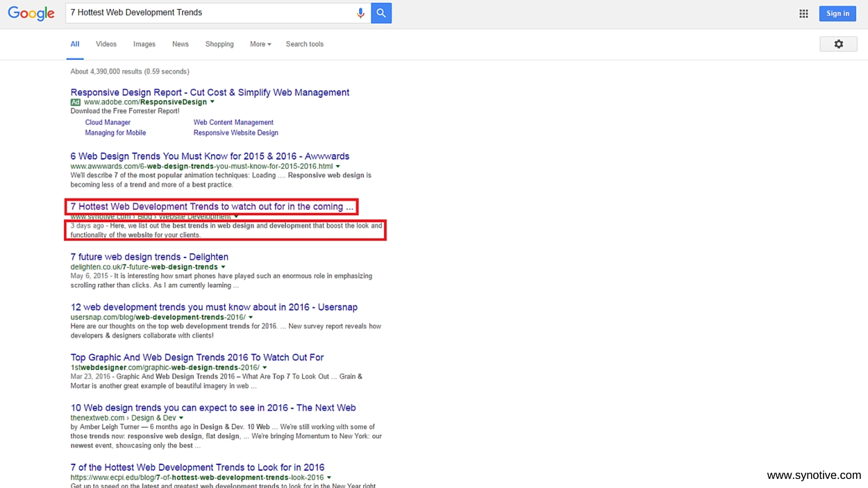Expand arrow beside thenextweb.com URL
This screenshot has width=868, height=488.
[182, 418]
